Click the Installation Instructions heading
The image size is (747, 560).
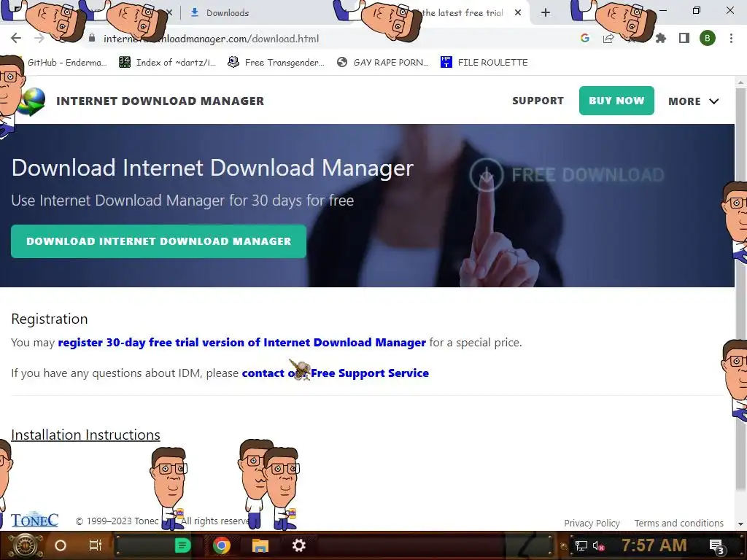pyautogui.click(x=86, y=435)
